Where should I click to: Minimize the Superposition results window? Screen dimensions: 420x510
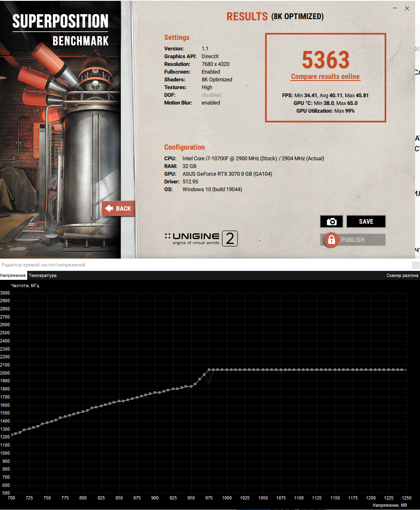(x=394, y=8)
